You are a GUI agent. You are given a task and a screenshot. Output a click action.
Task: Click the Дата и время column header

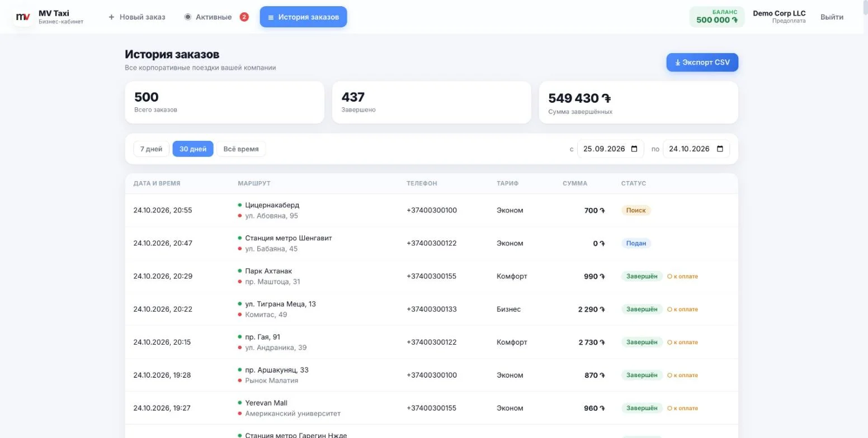tap(157, 183)
